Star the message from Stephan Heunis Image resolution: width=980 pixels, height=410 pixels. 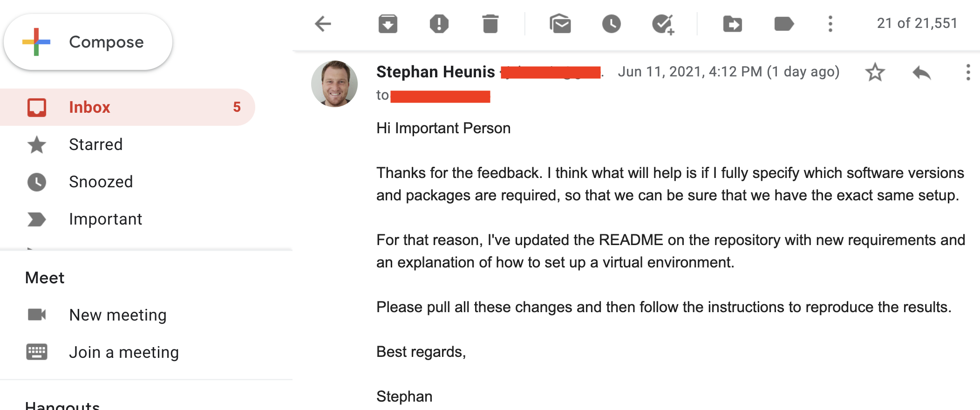(875, 72)
